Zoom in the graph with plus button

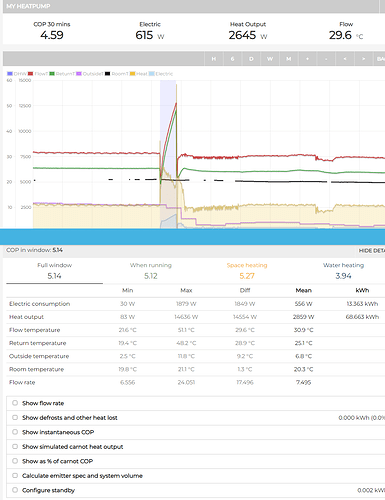[x=307, y=59]
